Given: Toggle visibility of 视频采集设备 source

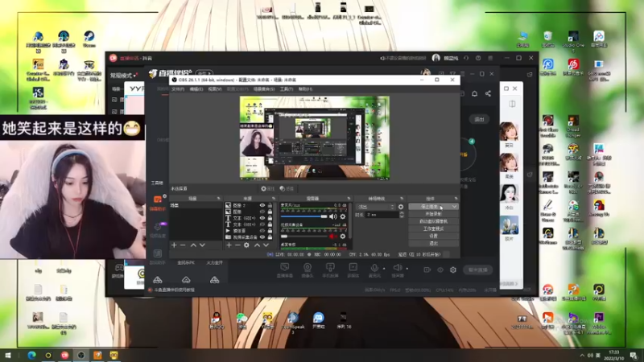Looking at the screenshot, I should [262, 237].
